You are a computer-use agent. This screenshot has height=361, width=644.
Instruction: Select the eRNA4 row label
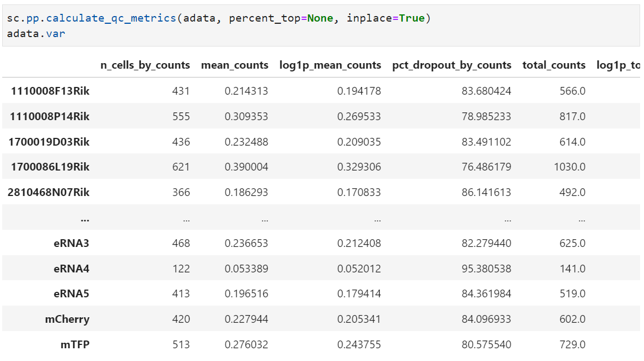click(71, 268)
